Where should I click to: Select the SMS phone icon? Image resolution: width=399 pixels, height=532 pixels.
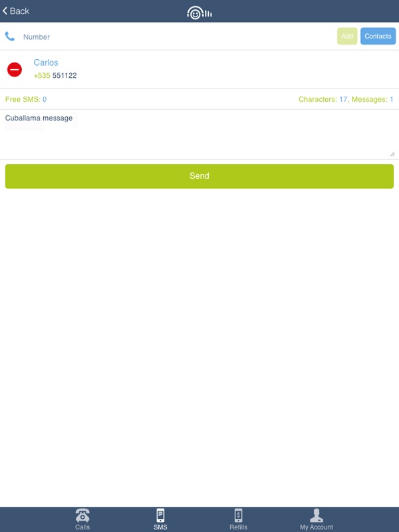click(x=160, y=515)
